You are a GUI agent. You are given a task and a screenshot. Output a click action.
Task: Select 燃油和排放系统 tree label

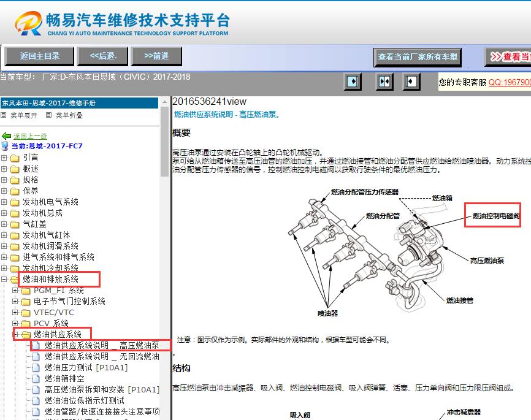click(50, 279)
